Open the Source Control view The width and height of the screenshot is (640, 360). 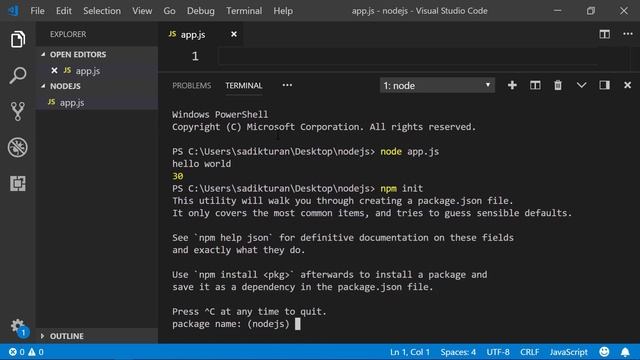coord(18,111)
